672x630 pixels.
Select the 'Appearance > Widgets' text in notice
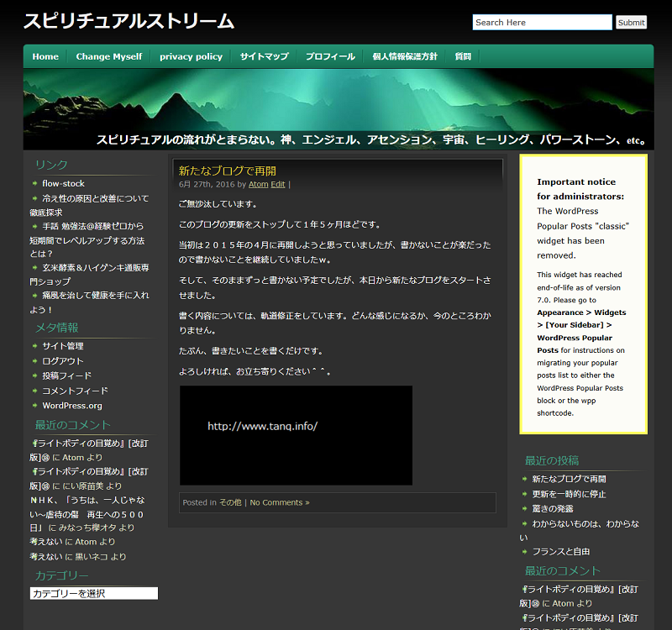pyautogui.click(x=581, y=312)
